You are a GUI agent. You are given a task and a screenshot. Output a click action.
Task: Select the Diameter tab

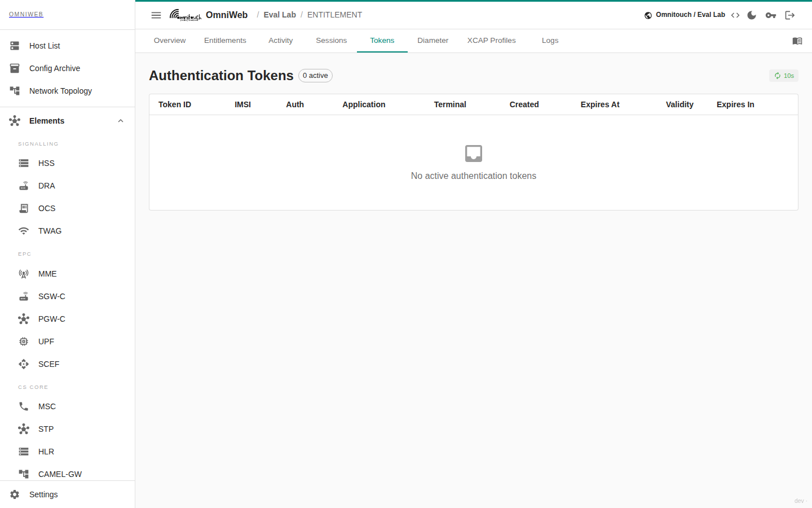[x=433, y=41]
